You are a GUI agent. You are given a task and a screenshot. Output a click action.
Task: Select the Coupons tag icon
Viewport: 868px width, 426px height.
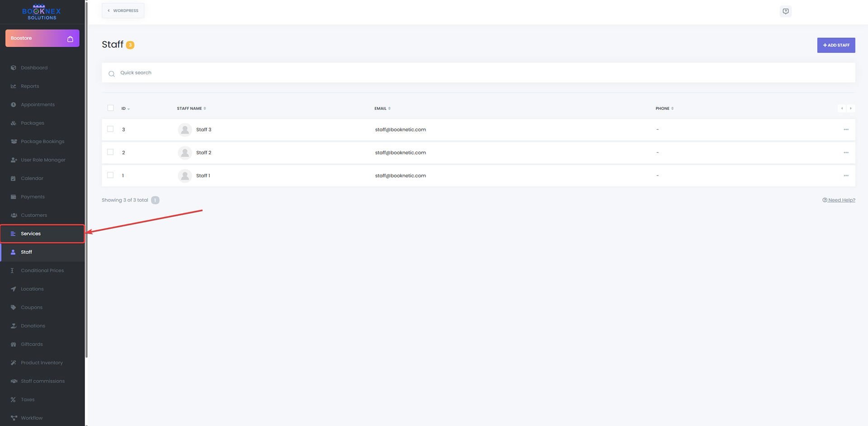click(x=14, y=308)
